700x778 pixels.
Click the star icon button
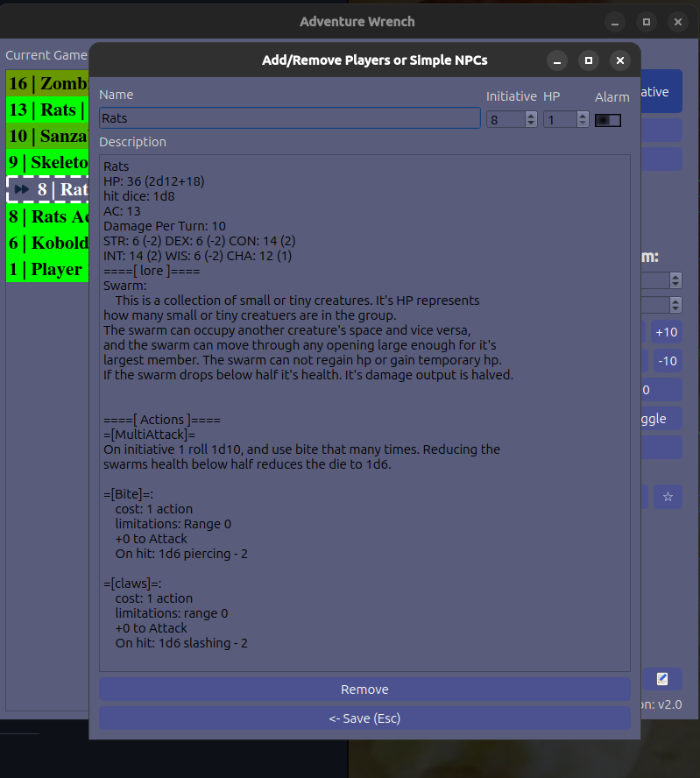(668, 497)
